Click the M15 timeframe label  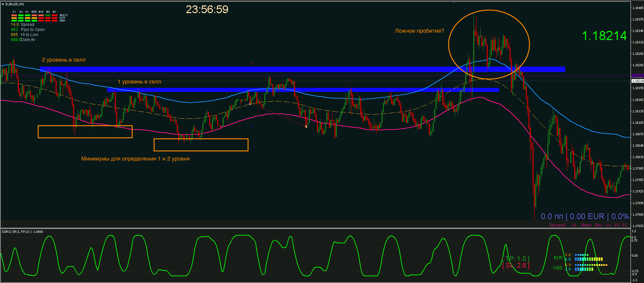click(41, 12)
